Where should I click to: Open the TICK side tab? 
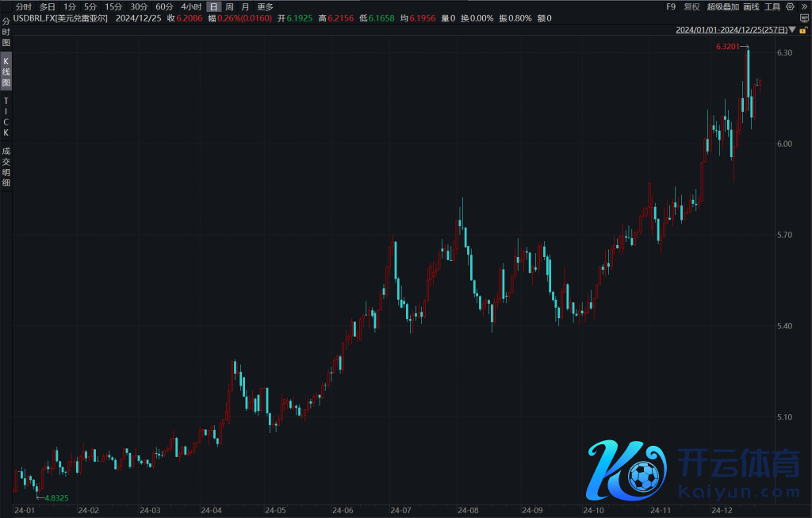6,117
